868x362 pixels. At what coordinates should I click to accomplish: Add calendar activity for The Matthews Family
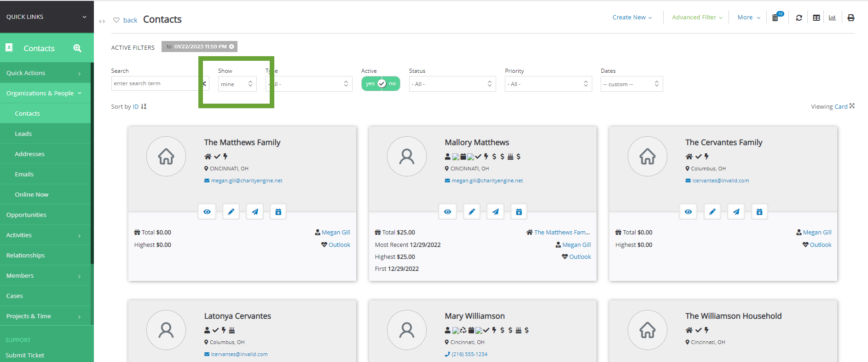click(x=278, y=212)
